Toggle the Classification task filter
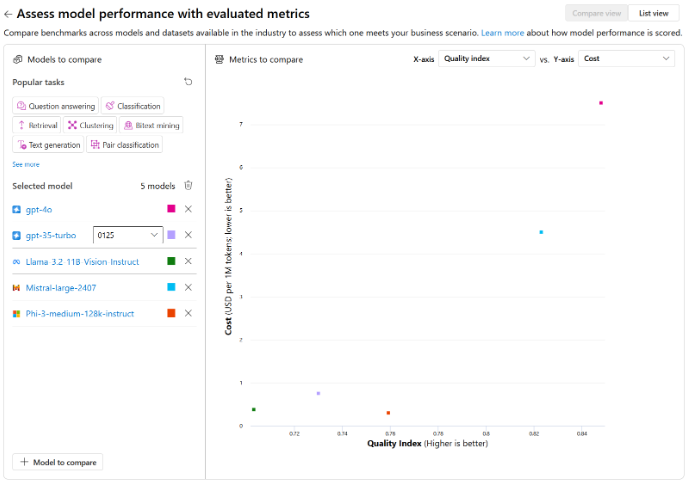 132,106
